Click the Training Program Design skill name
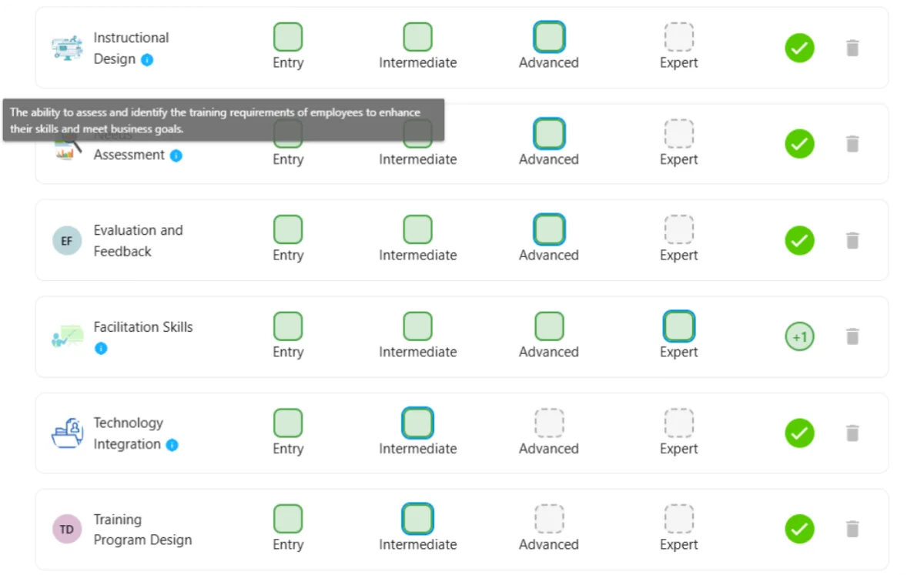 (x=142, y=530)
